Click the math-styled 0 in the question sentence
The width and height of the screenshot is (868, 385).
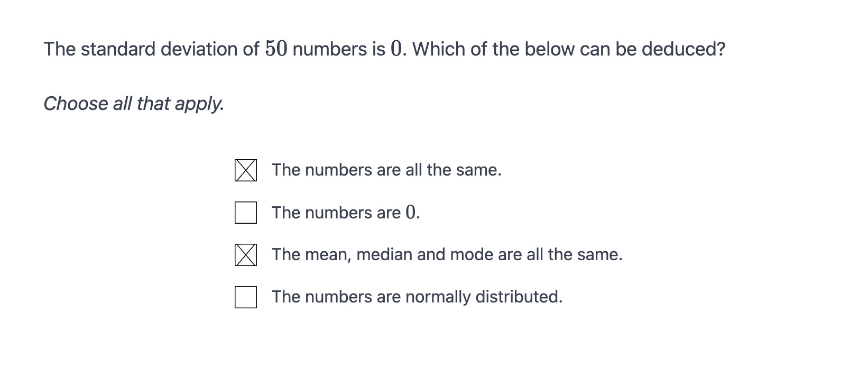pos(396,49)
